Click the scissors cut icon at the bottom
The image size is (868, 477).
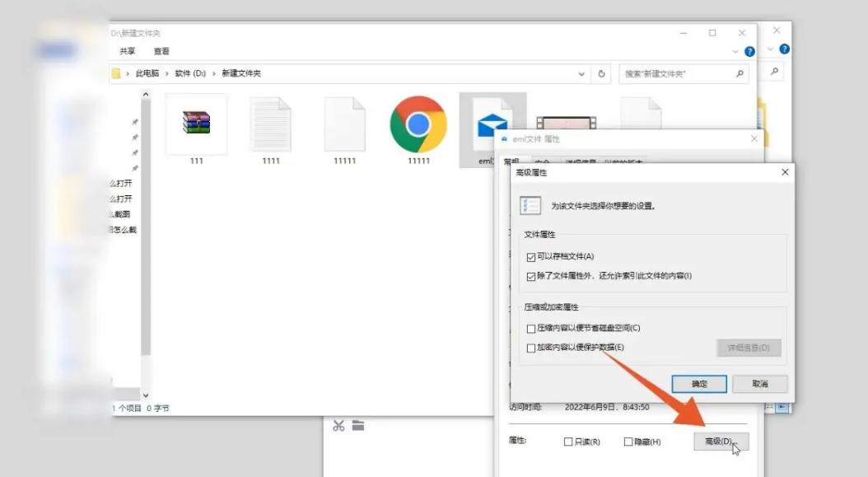(x=340, y=425)
